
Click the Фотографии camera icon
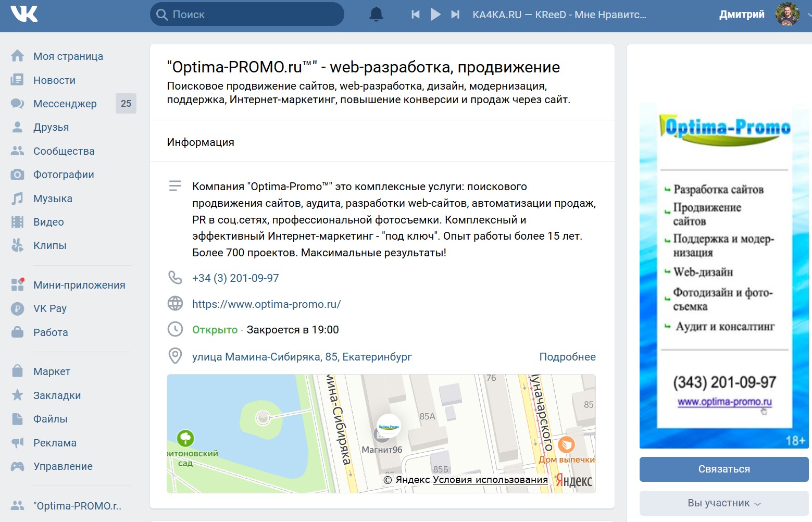point(18,175)
